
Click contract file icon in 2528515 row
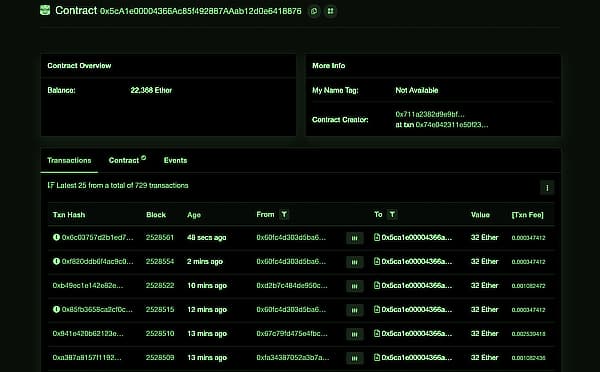click(377, 309)
